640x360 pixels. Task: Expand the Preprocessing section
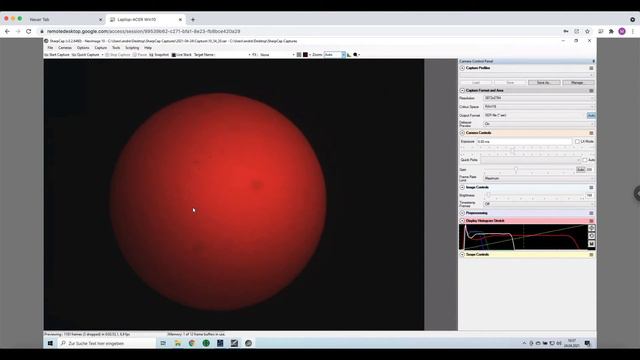(x=462, y=213)
